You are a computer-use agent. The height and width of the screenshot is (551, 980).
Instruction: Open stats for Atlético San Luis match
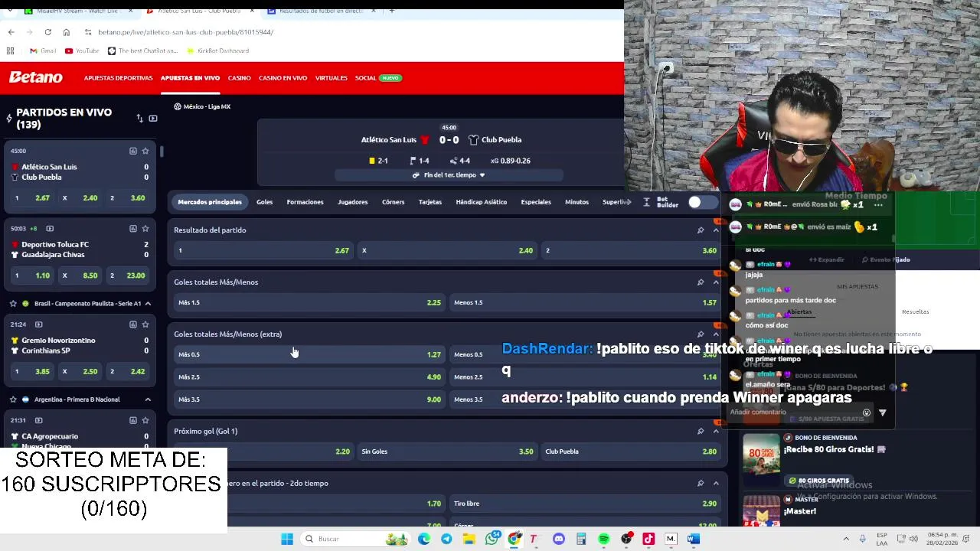[x=132, y=151]
